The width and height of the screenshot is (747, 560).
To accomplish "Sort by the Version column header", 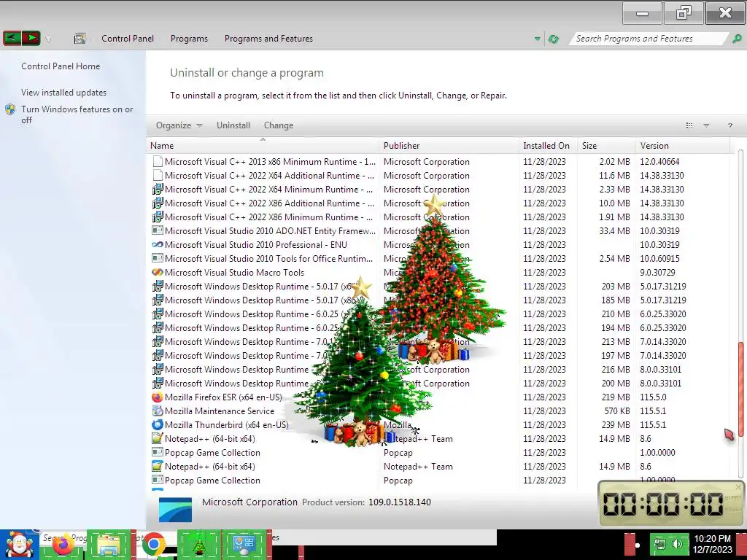I will 683,146.
